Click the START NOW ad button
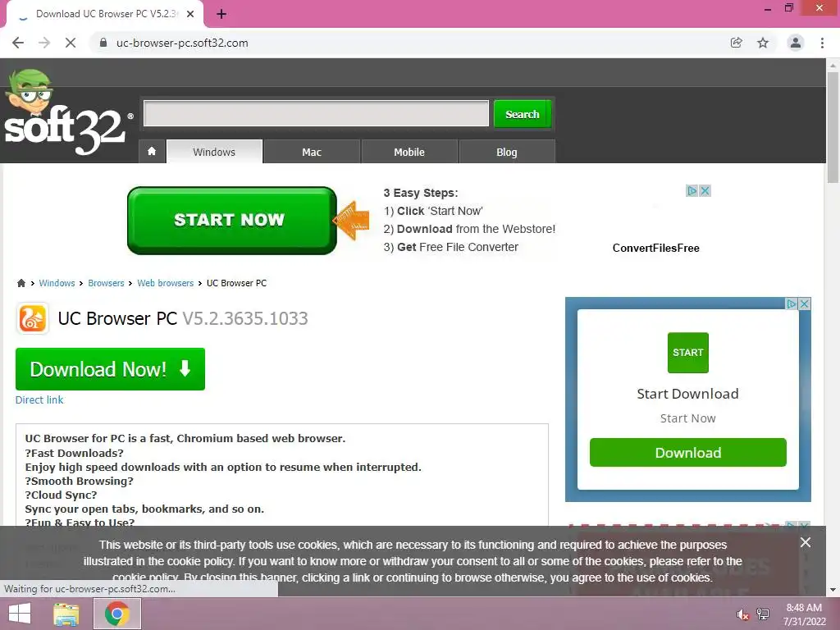840x630 pixels. (x=232, y=220)
